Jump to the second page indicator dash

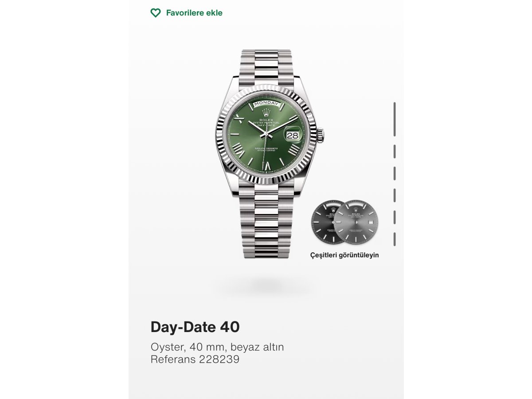[x=394, y=151]
